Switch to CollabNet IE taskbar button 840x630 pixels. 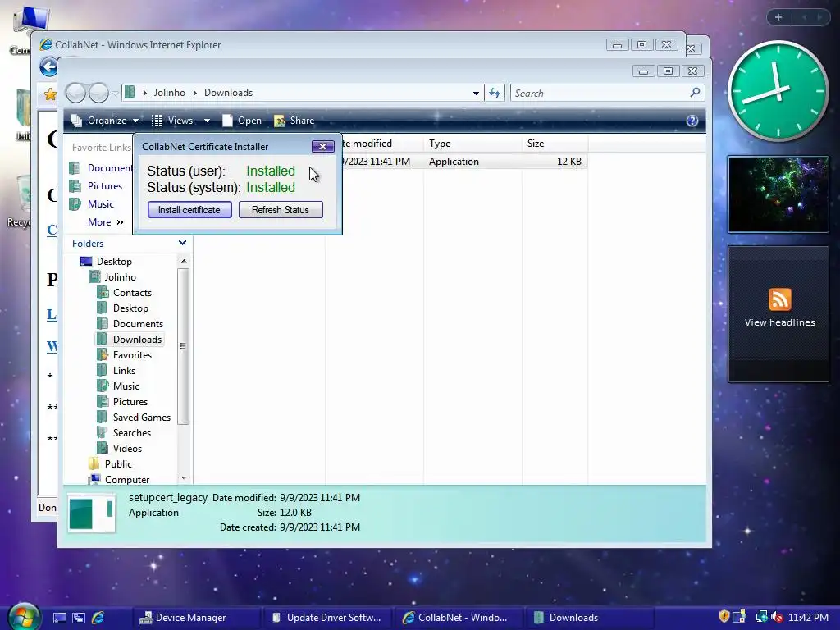click(458, 618)
